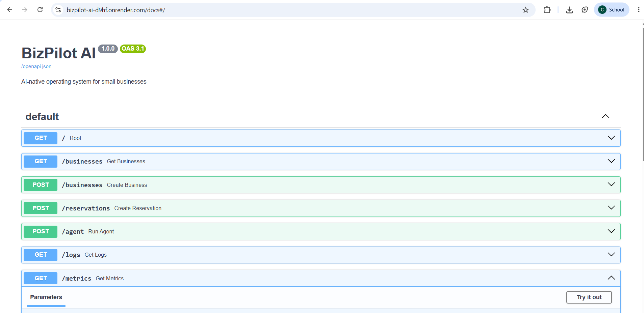Image resolution: width=644 pixels, height=313 pixels.
Task: Click the GET /logs endpoint row
Action: (x=321, y=255)
